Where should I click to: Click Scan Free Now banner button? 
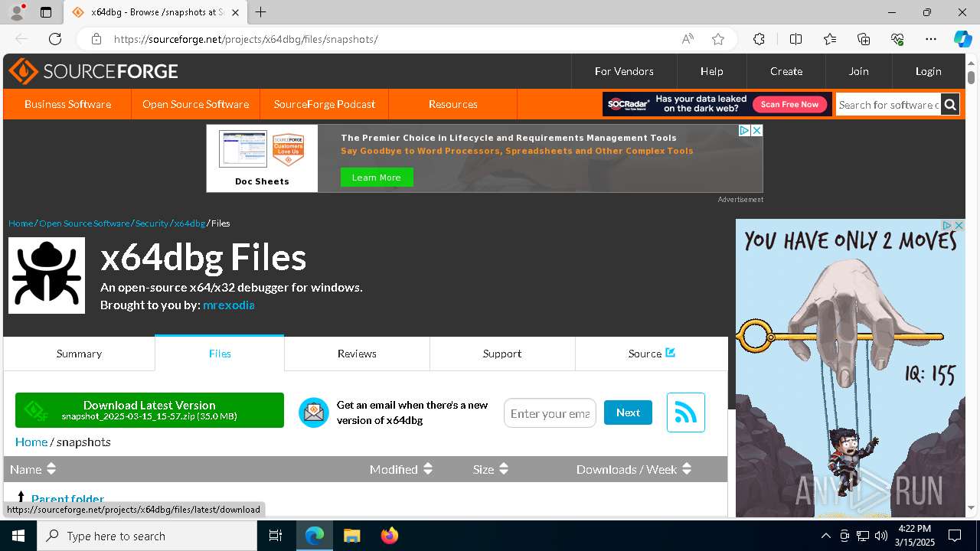click(789, 104)
